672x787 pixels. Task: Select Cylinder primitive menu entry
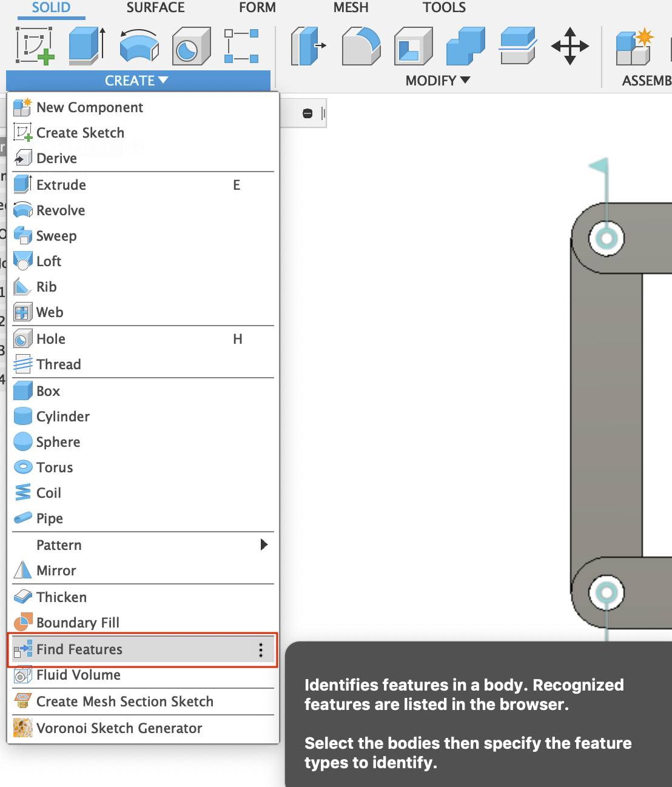[143, 417]
